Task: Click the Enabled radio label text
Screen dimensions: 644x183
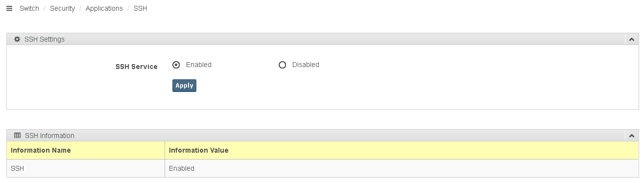Action: pyautogui.click(x=199, y=65)
